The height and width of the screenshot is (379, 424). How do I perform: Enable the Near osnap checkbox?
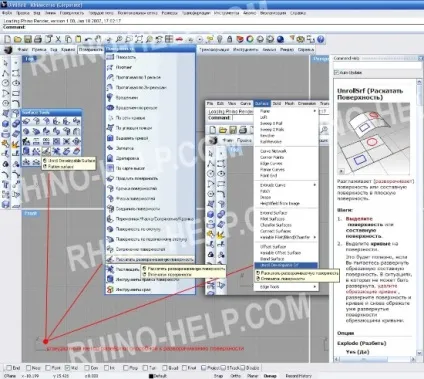coord(29,368)
